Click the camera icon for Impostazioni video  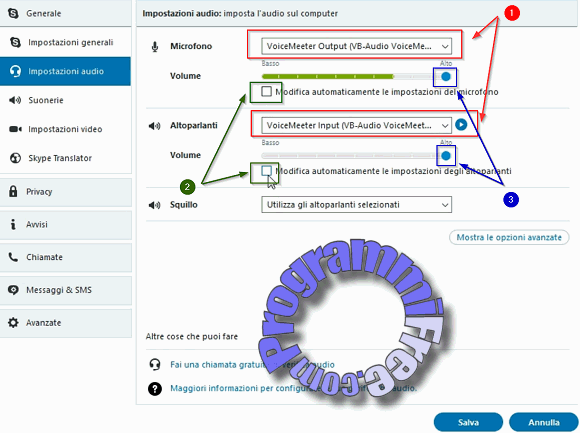coord(15,129)
